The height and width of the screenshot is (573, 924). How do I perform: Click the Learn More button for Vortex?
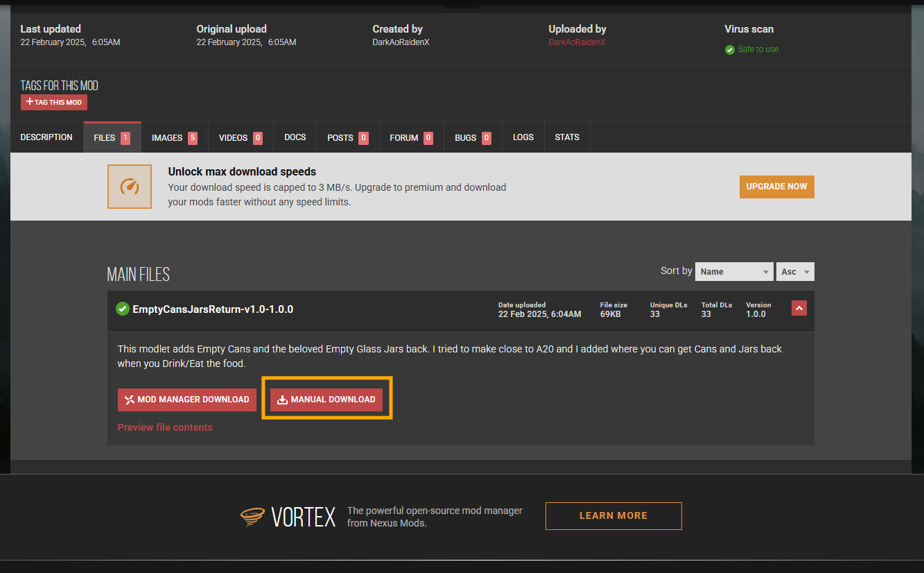coord(613,516)
